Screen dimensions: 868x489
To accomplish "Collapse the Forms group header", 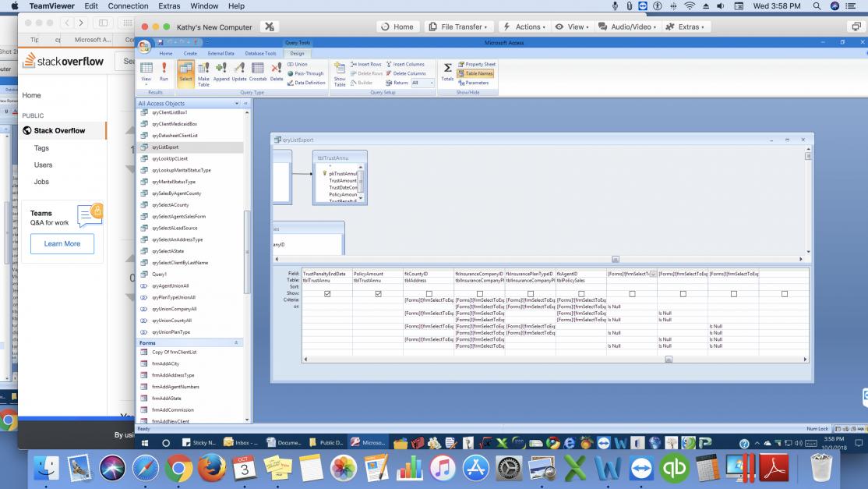I will click(236, 343).
